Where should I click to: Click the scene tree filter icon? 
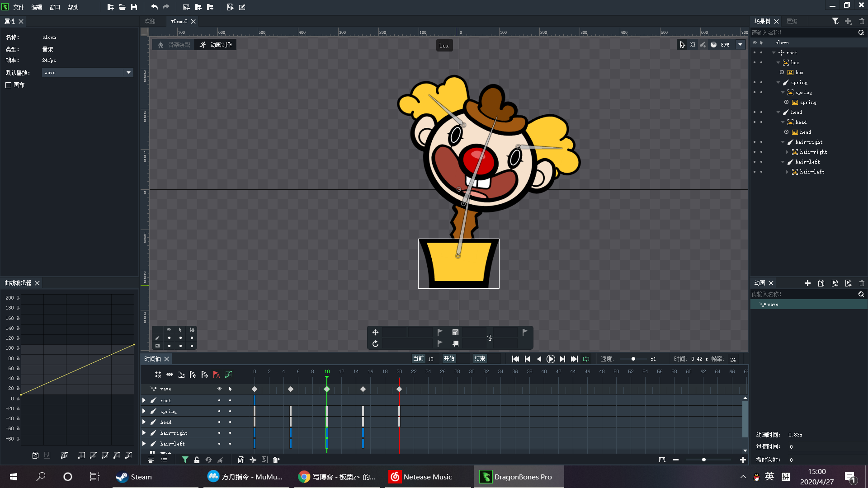coord(835,21)
